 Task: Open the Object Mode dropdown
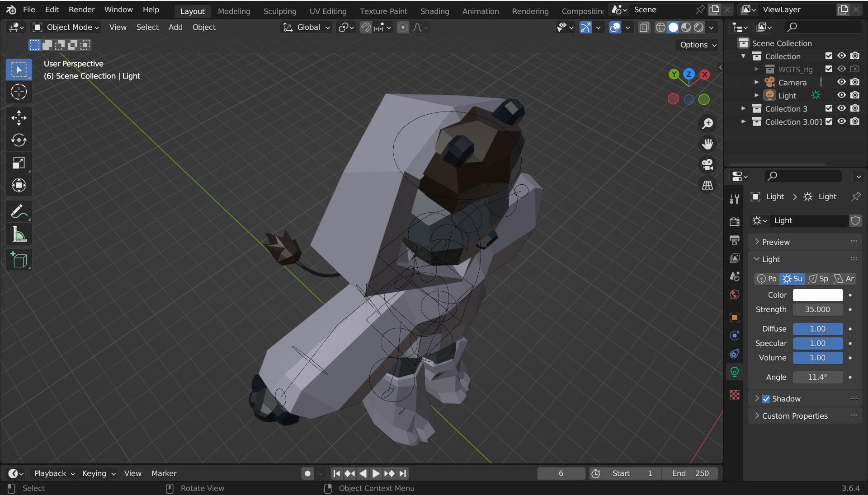(x=66, y=28)
